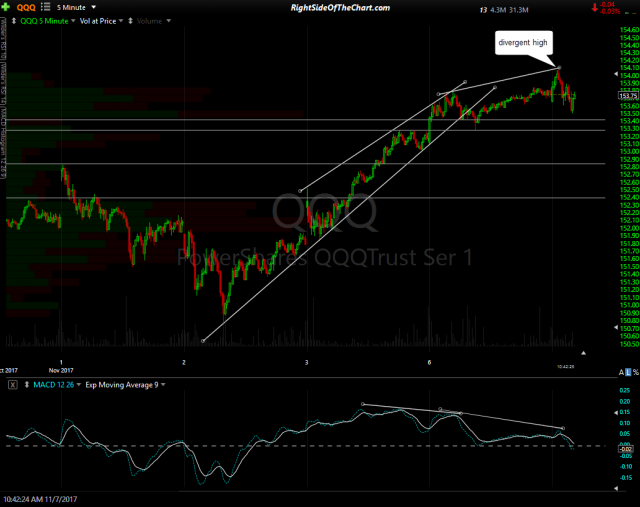
Task: Click the green plus add-chart icon
Action: pos(5,7)
